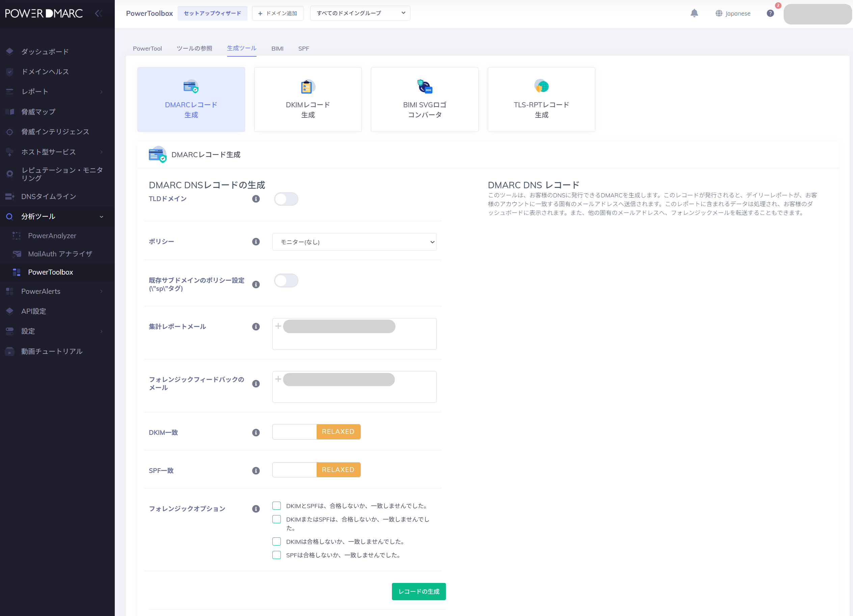Image resolution: width=853 pixels, height=616 pixels.
Task: Click the notification bell icon
Action: coord(694,13)
